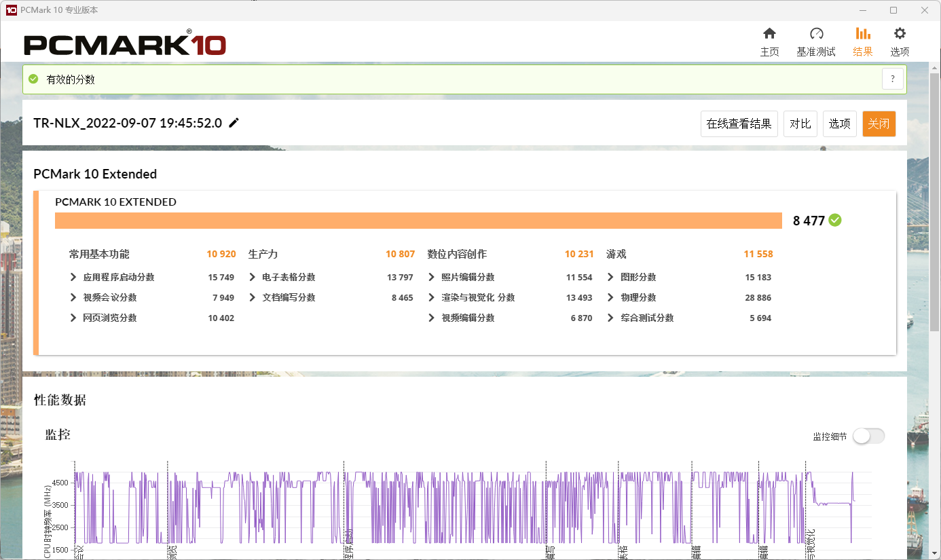Viewport: 941px width, 560px height.
Task: Open the 主页 home tab
Action: click(769, 42)
